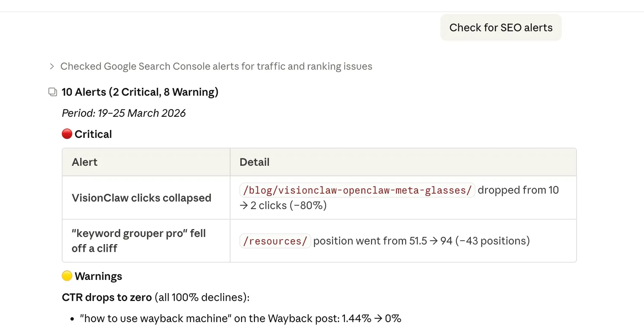Click the Critical section heading

tap(93, 134)
